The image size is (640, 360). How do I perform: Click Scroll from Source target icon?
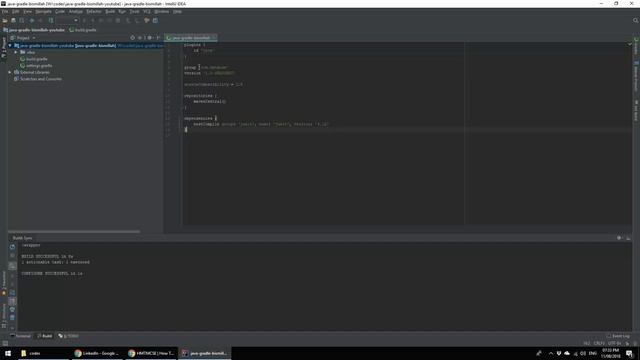(132, 38)
